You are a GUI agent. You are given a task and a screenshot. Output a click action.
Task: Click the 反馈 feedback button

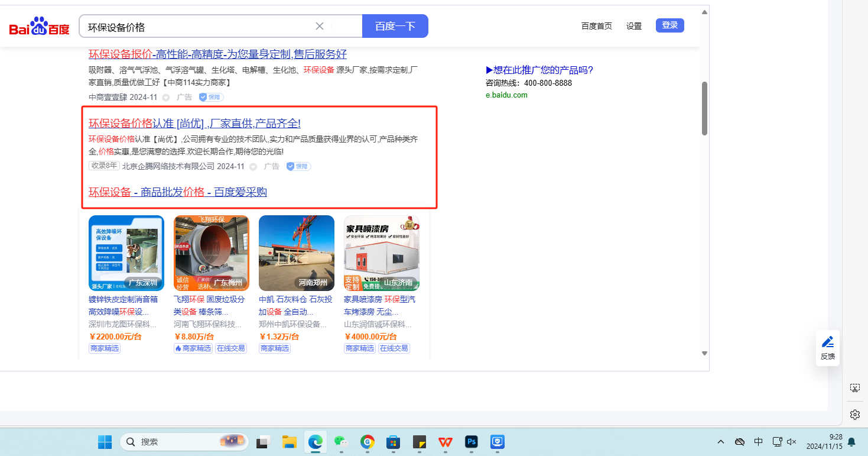coord(828,348)
